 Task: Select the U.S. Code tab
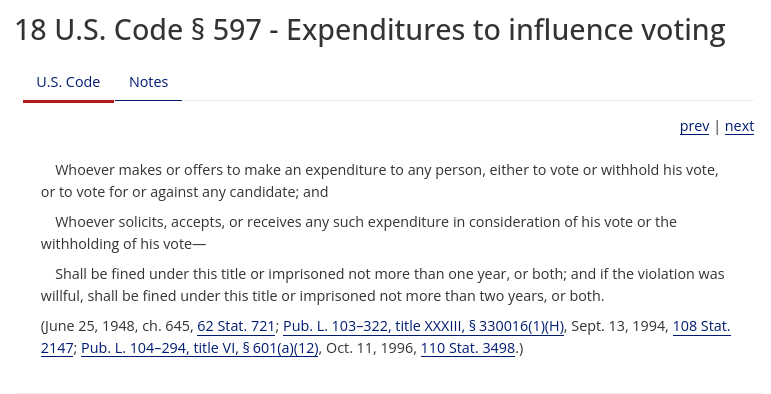pos(68,82)
